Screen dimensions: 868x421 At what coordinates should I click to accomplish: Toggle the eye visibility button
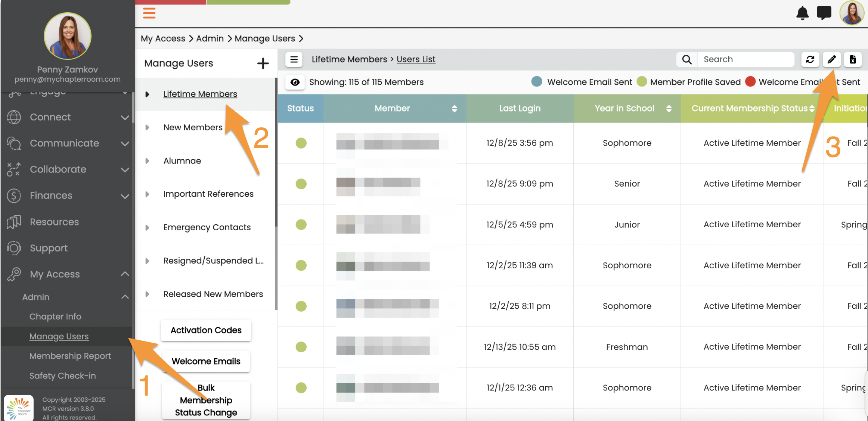(x=295, y=82)
